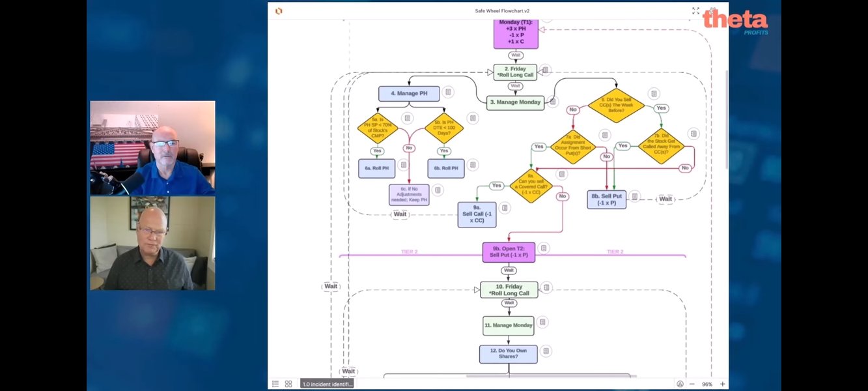Open note icon beside 12. Do You Own Shares
The width and height of the screenshot is (868, 391).
coord(546,352)
